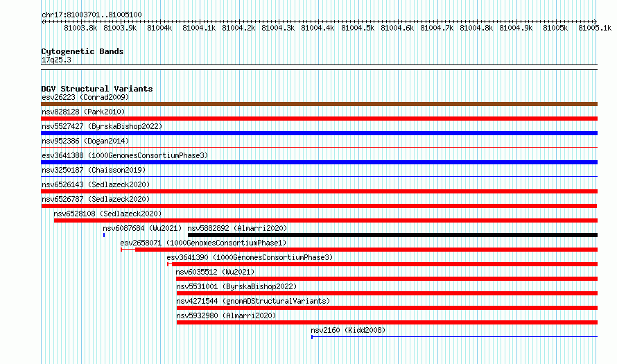
Task: Click the 81005.1k ruler tick label
Action: (x=595, y=28)
